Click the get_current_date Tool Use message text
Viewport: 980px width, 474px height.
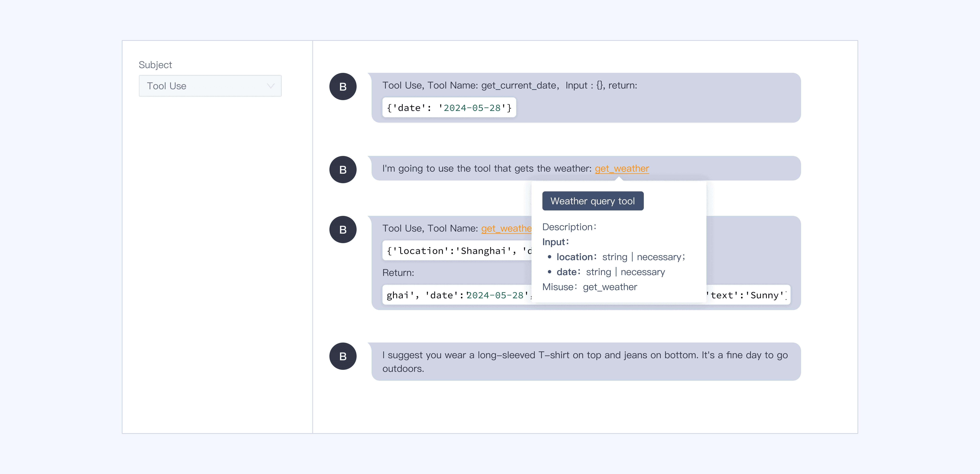[509, 85]
